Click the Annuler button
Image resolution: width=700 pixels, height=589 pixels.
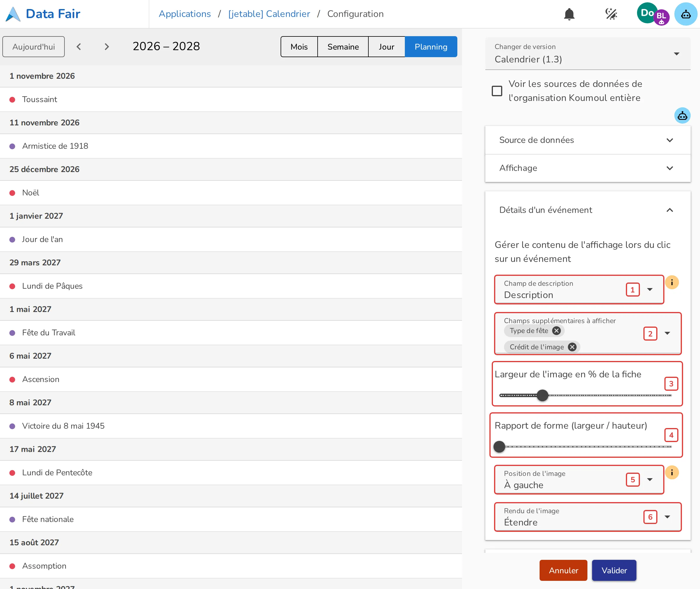click(563, 570)
